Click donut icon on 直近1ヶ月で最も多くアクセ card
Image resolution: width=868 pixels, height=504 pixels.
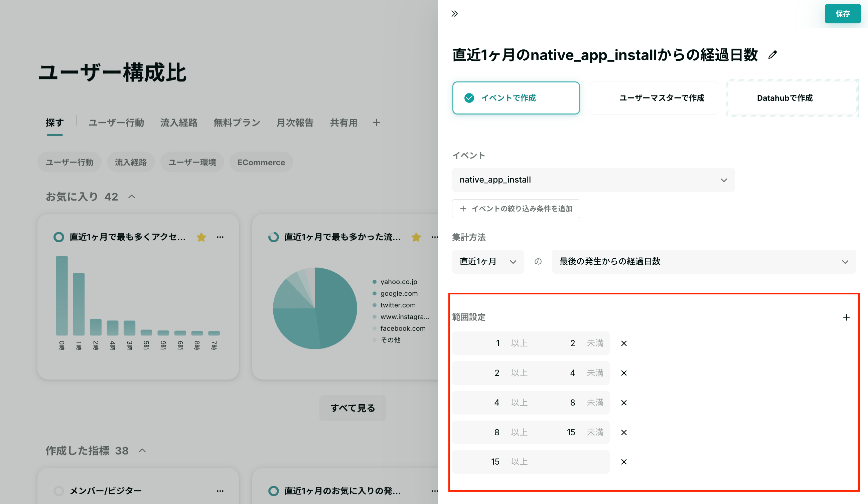(x=58, y=237)
